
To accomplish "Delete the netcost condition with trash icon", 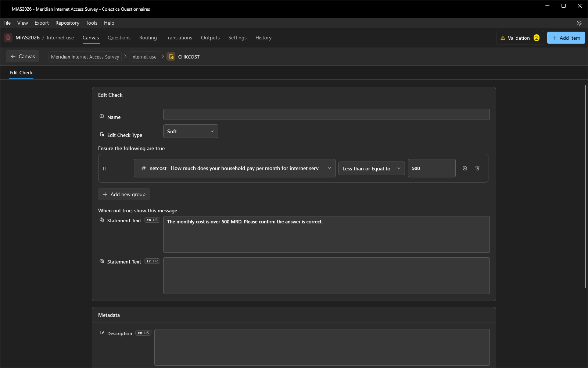I will [477, 168].
